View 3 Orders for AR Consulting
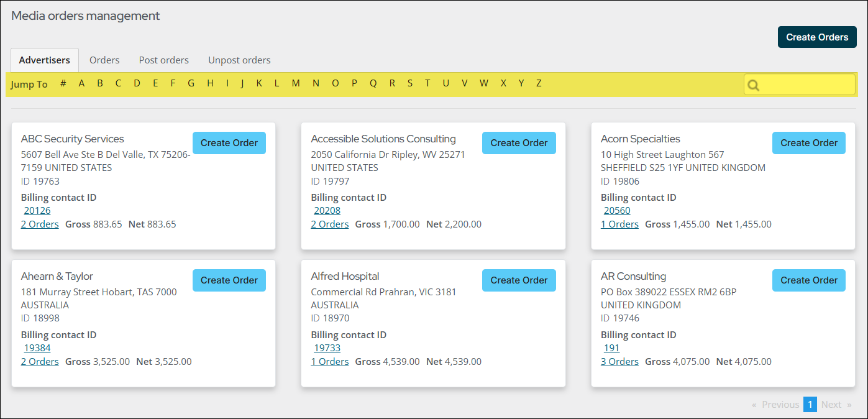The height and width of the screenshot is (419, 868). pyautogui.click(x=619, y=362)
